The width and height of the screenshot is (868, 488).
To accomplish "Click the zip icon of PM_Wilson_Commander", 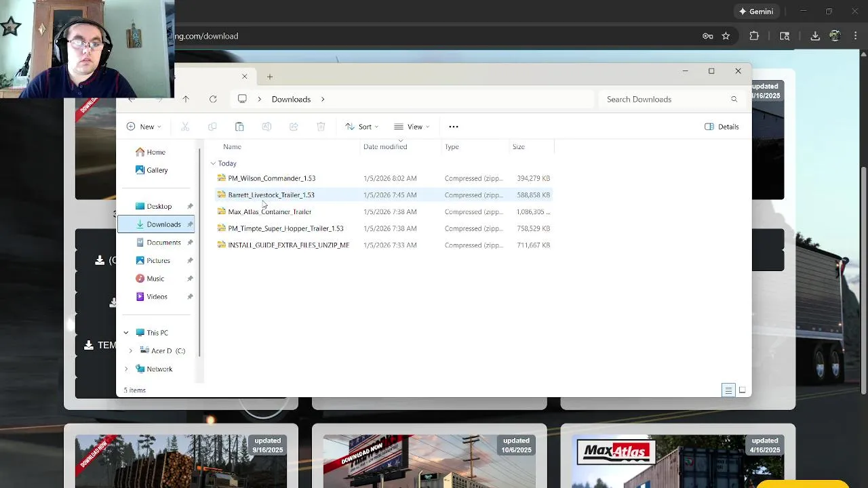I will coord(221,178).
